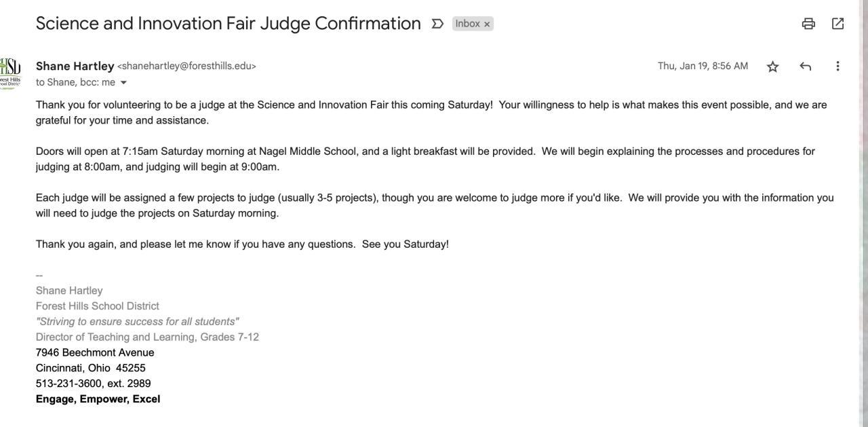Click the phone number 513-231-3600 in the signature
The width and height of the screenshot is (868, 427).
pyautogui.click(x=68, y=384)
